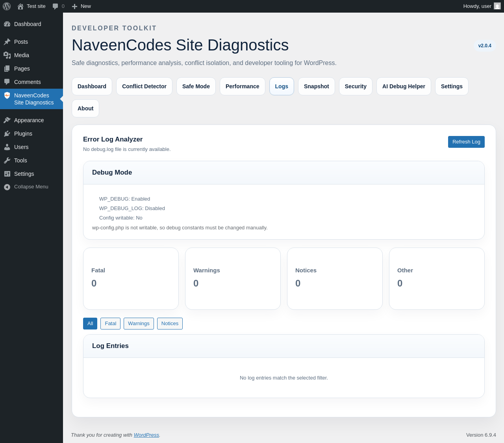
Task: Filter log entries by Fatal
Action: pos(110,324)
